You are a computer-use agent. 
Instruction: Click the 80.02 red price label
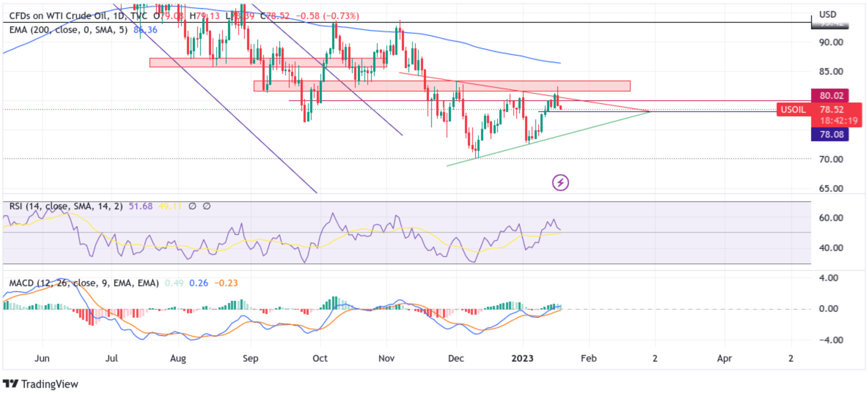pos(830,96)
